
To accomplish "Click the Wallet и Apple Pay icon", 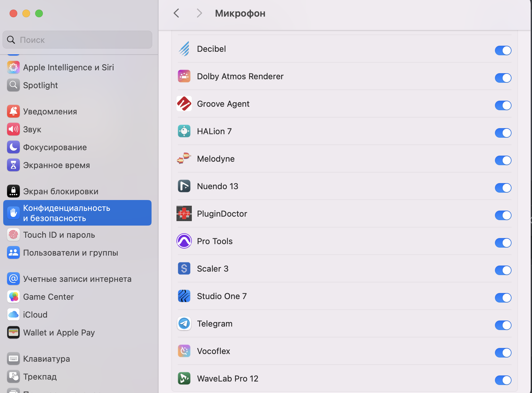I will 13,333.
